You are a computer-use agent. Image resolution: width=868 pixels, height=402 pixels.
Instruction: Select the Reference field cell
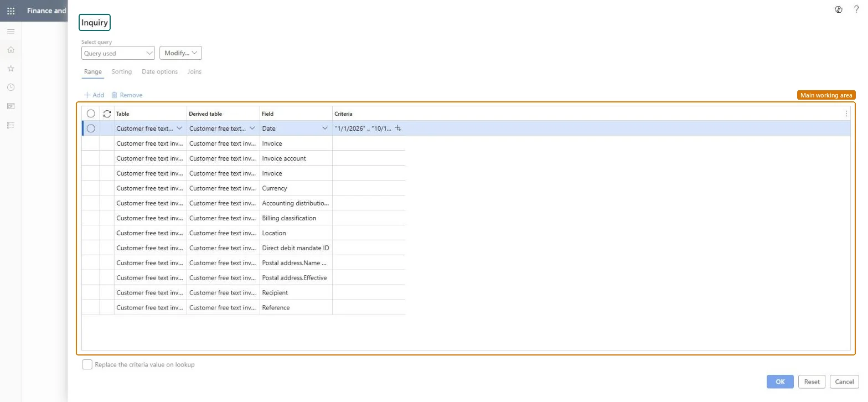[x=296, y=307]
